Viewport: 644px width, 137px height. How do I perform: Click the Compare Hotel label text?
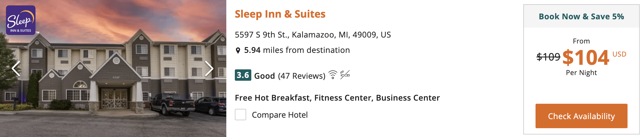click(280, 115)
